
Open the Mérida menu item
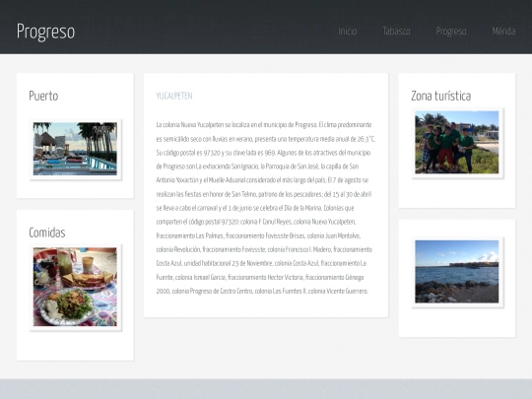[x=503, y=32]
